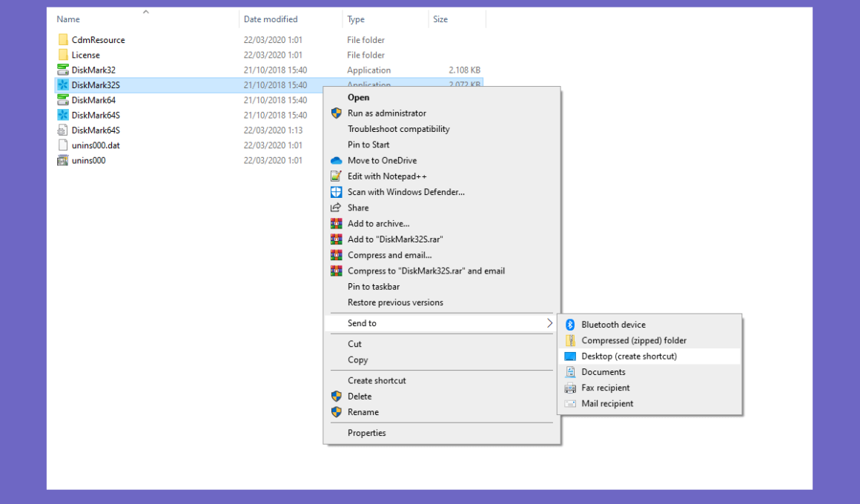The image size is (860, 504).
Task: Click the shield icon beside Run as administrator
Action: tap(336, 113)
